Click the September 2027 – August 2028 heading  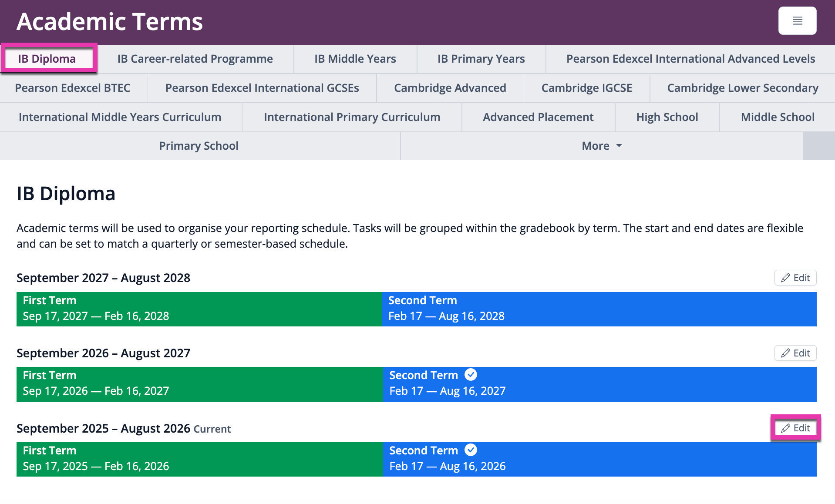(x=104, y=278)
